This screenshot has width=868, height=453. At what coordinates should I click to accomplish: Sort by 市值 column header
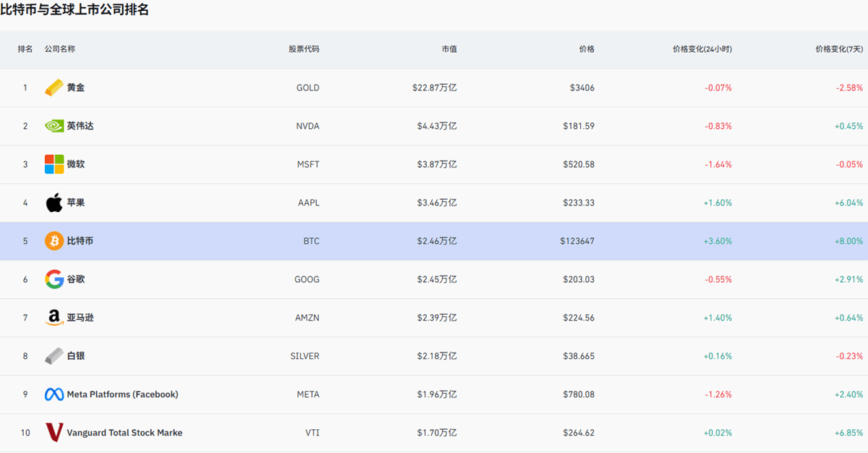click(x=449, y=49)
